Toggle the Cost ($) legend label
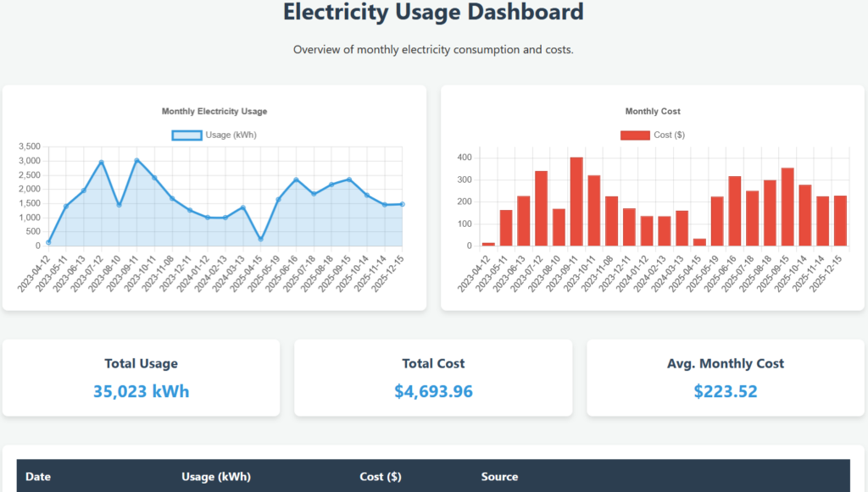This screenshot has width=868, height=492. tap(669, 135)
